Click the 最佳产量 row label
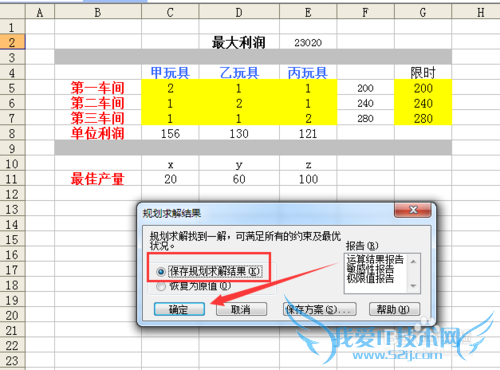This screenshot has height=370, width=500. pos(98,179)
